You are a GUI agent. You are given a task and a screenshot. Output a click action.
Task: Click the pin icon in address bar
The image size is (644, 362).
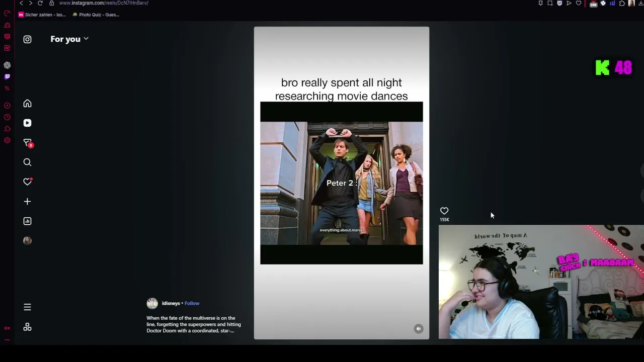(x=541, y=3)
